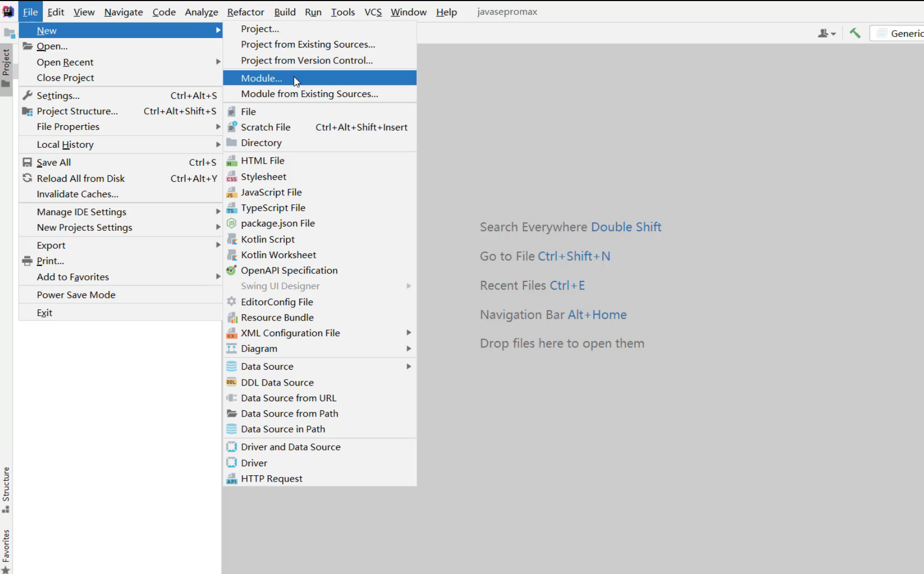Image resolution: width=924 pixels, height=574 pixels.
Task: Click the HTTP Request API icon
Action: pyautogui.click(x=231, y=478)
